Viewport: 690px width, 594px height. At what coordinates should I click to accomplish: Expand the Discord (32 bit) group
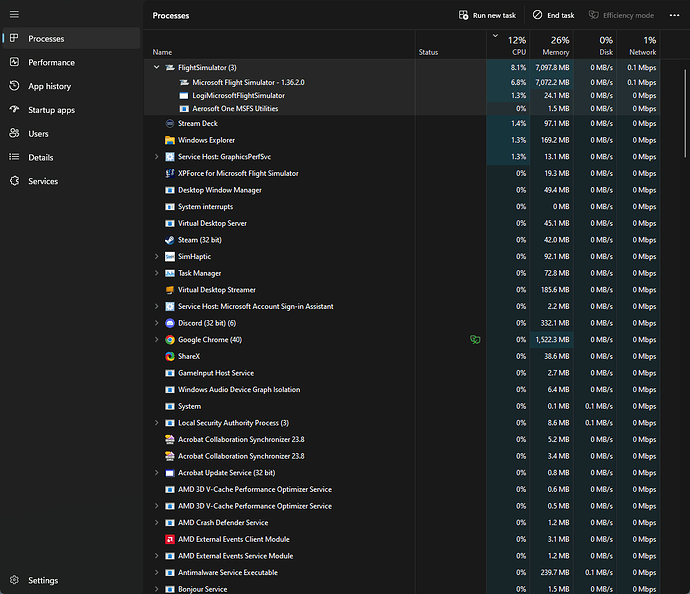(x=156, y=323)
